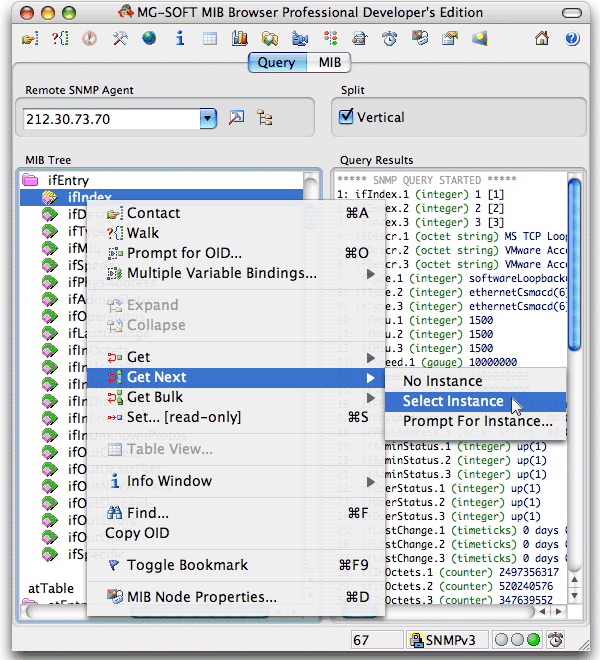The image size is (600, 660).
Task: Click the colored dots tree toolbar icon
Action: tap(331, 38)
